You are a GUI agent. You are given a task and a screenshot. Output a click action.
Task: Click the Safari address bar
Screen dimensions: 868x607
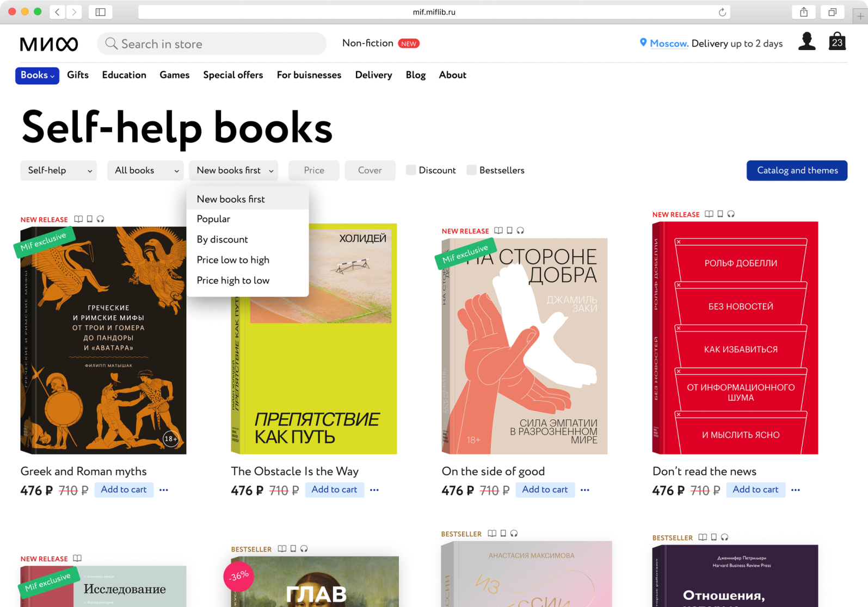(434, 12)
